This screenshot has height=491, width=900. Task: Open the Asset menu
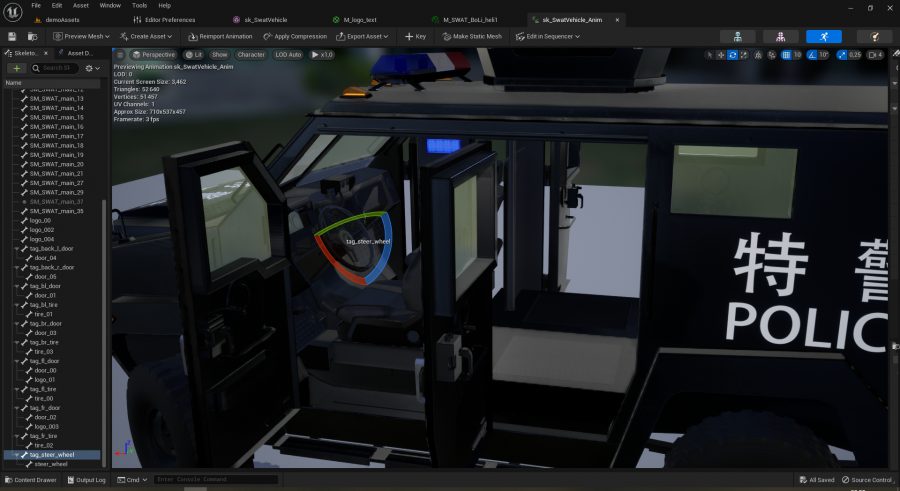(x=81, y=5)
